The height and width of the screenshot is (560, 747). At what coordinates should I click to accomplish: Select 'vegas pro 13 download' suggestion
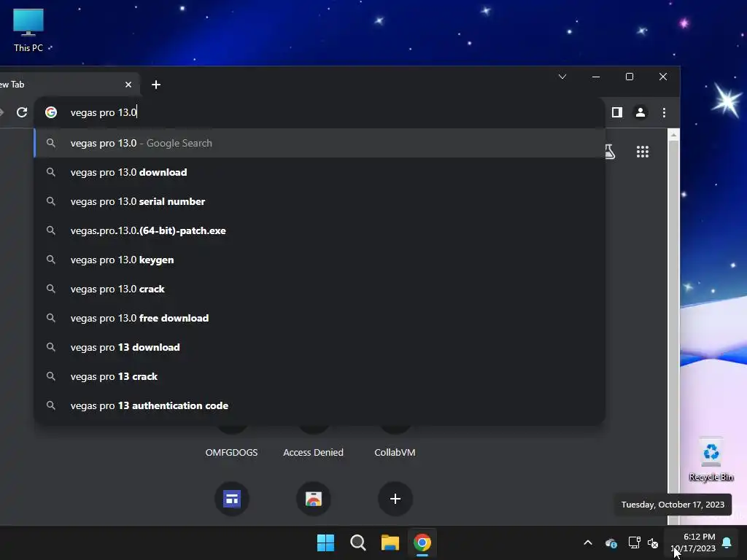[x=320, y=347]
